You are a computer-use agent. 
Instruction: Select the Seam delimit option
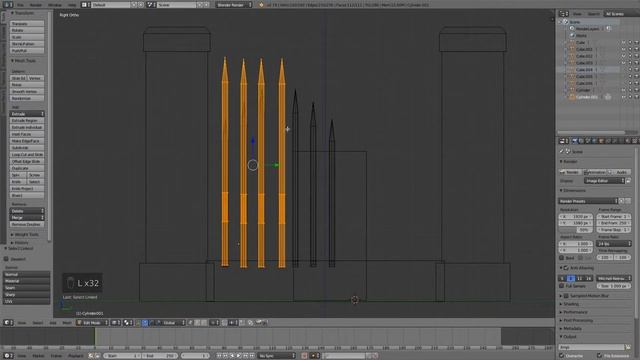[27, 288]
